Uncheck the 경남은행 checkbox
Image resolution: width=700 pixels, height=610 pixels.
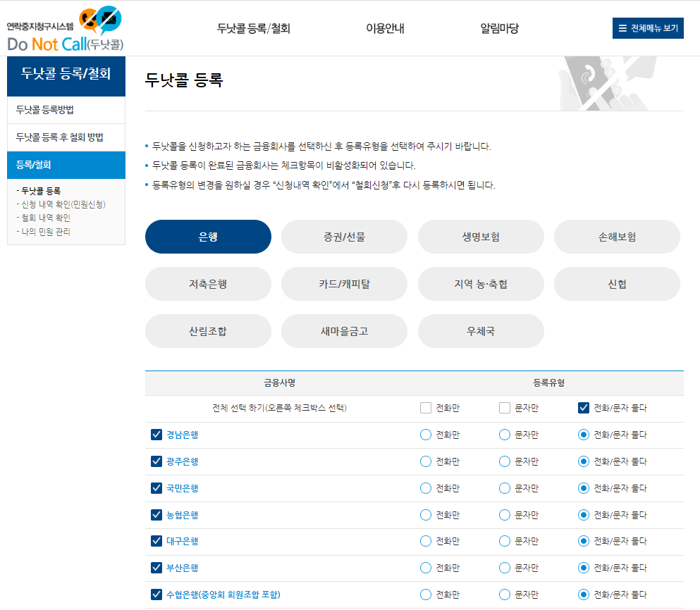(x=156, y=435)
